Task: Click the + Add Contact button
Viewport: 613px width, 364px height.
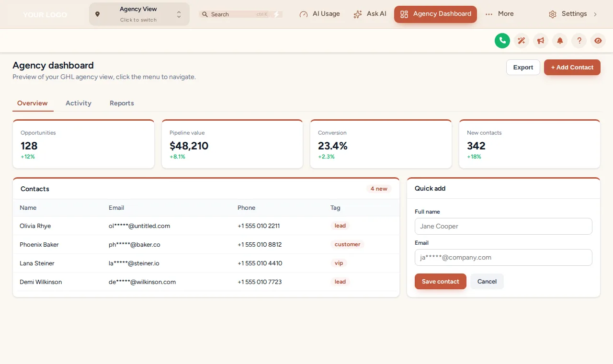Action: click(572, 68)
